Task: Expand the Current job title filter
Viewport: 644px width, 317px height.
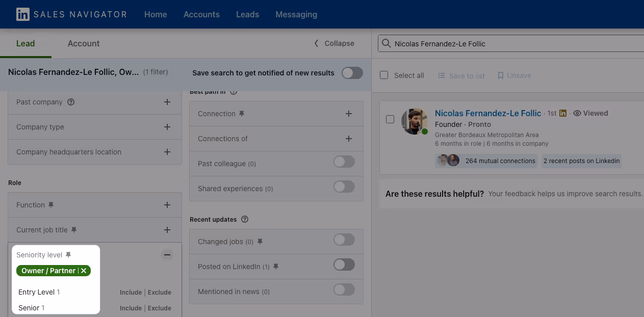Action: [167, 230]
